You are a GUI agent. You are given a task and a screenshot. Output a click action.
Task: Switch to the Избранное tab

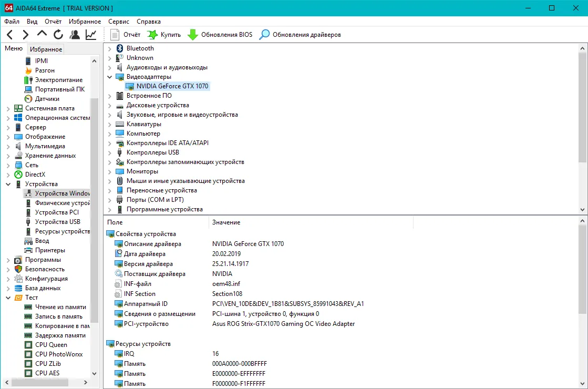click(x=46, y=49)
